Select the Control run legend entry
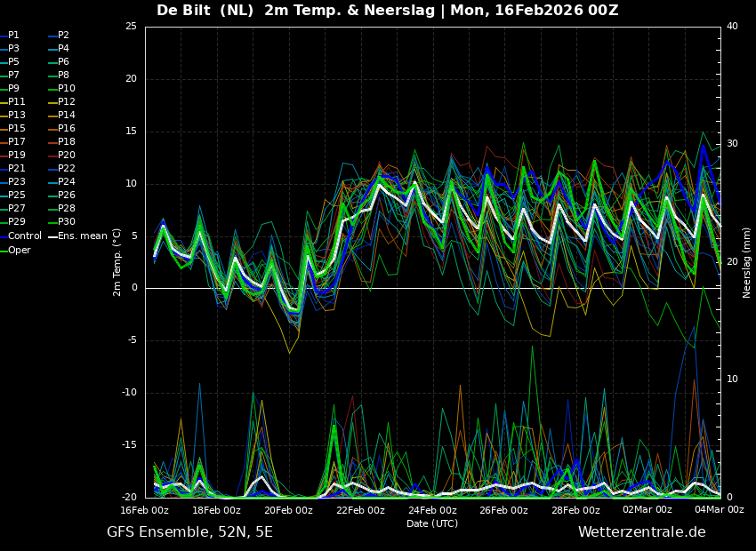756x551 pixels. coord(24,236)
